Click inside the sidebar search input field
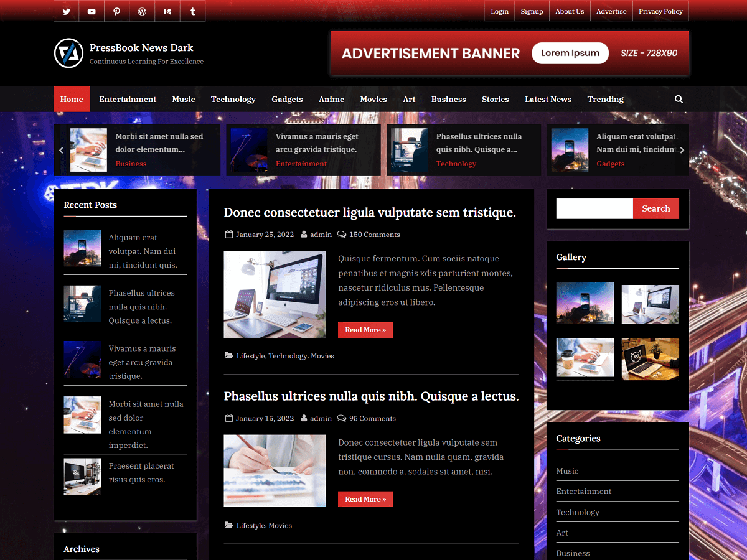This screenshot has height=560, width=747. [594, 208]
